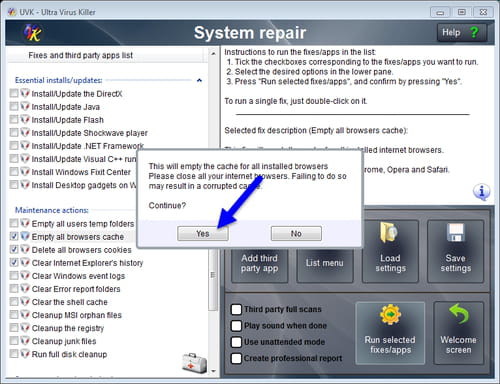Click the fixes list scroll down arrow
Image resolution: width=500 pixels, height=384 pixels.
tap(213, 371)
